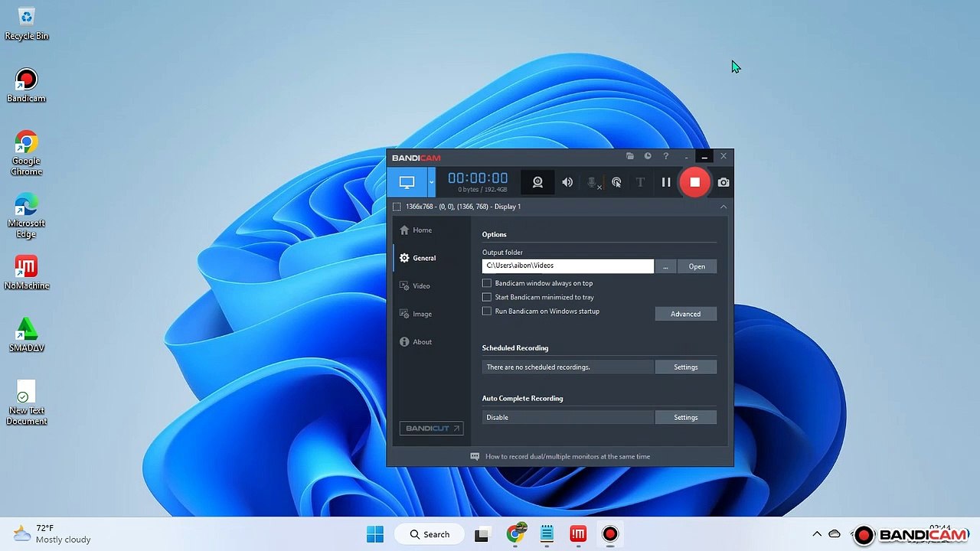Click the OneDrive cloud tray icon

835,534
